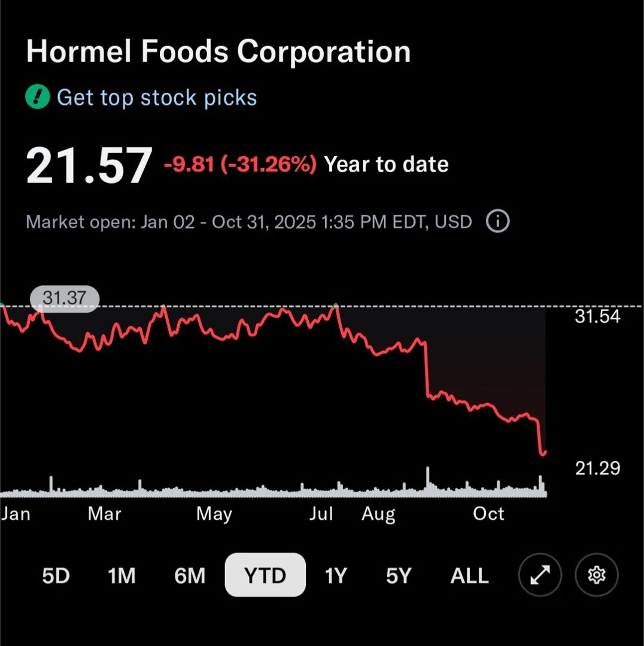
Task: Click the 31.54 high price axis label
Action: (597, 316)
